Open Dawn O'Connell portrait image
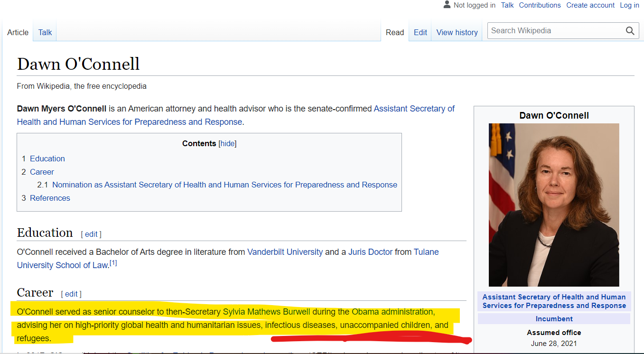 (x=554, y=205)
